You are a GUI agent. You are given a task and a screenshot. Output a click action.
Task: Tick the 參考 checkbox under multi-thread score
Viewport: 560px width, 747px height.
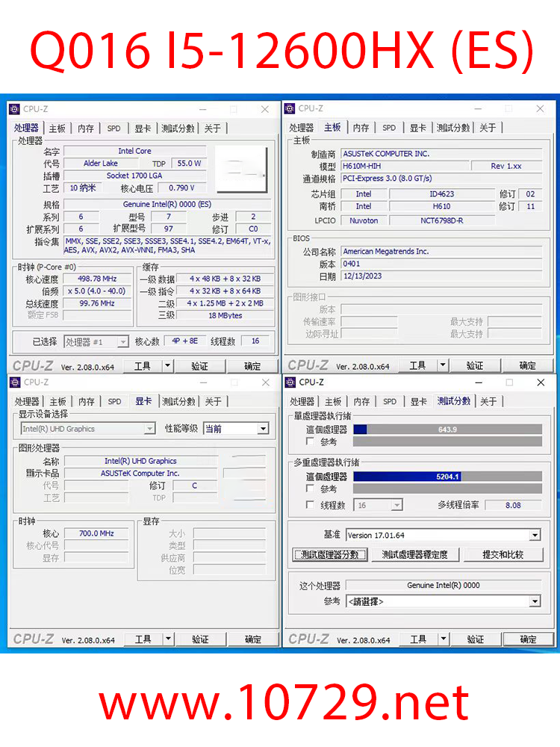[310, 489]
